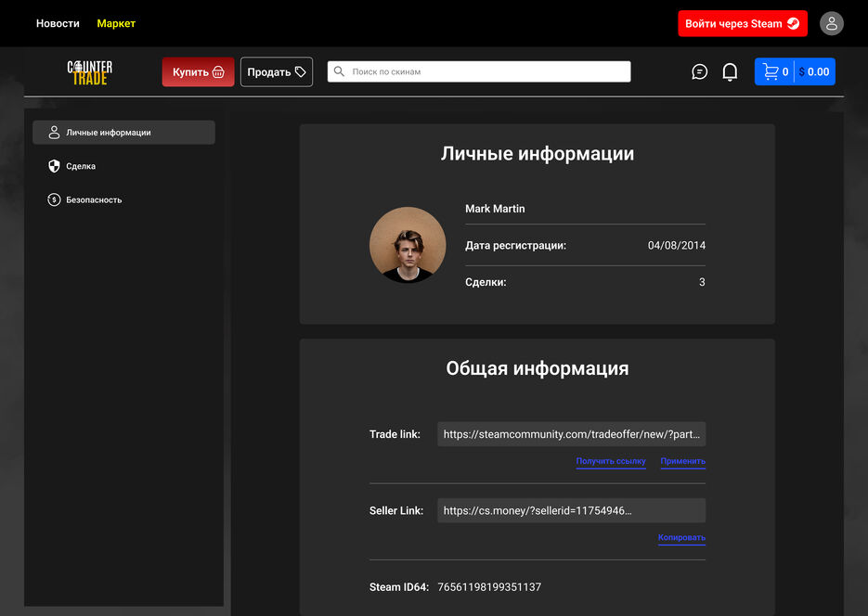Open the notifications bell icon
Viewport: 868px width, 616px height.
[730, 71]
